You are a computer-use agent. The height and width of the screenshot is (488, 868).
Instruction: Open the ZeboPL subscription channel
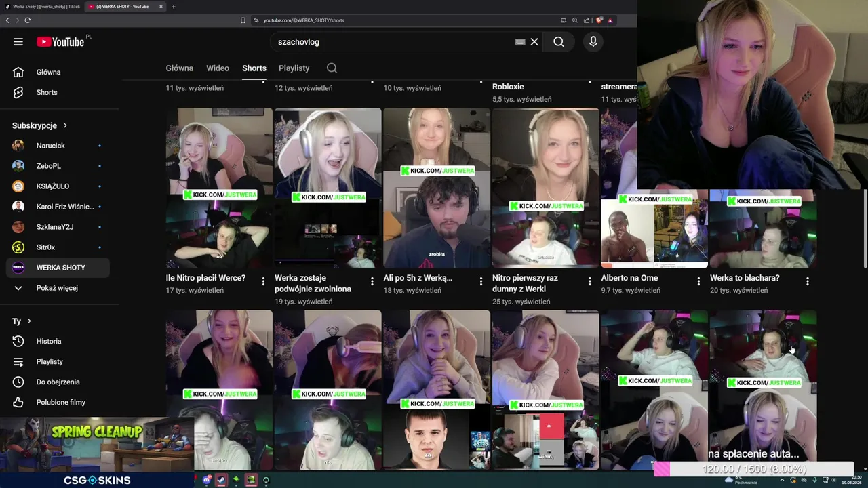tap(58, 166)
